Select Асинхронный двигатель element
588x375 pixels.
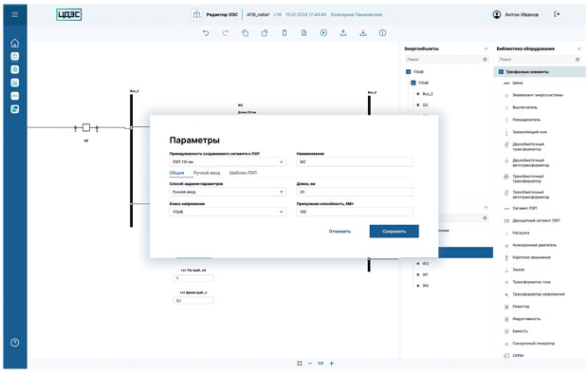(534, 245)
